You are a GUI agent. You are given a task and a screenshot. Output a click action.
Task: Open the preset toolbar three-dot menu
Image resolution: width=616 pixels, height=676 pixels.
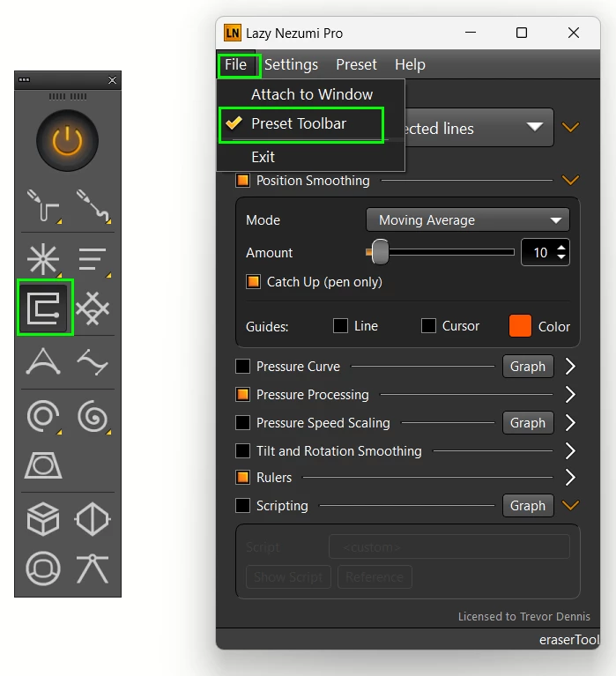click(24, 79)
